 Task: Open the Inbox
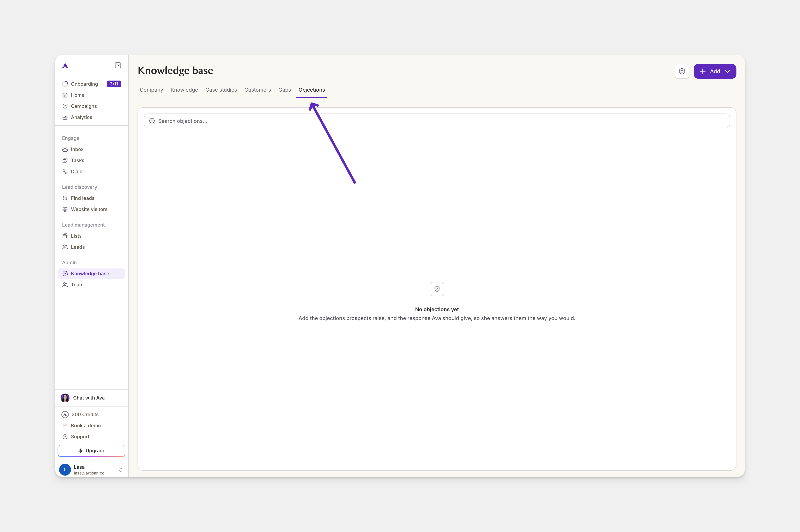click(91, 149)
